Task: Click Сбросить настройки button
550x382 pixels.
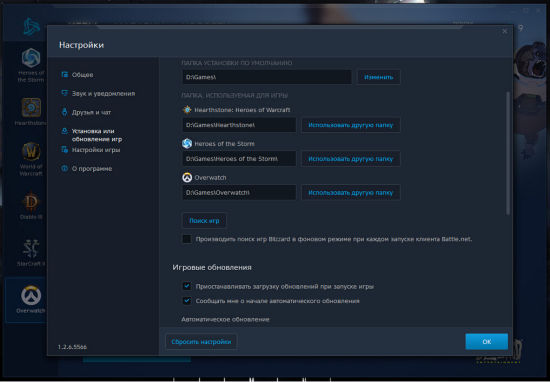Action: tap(201, 342)
